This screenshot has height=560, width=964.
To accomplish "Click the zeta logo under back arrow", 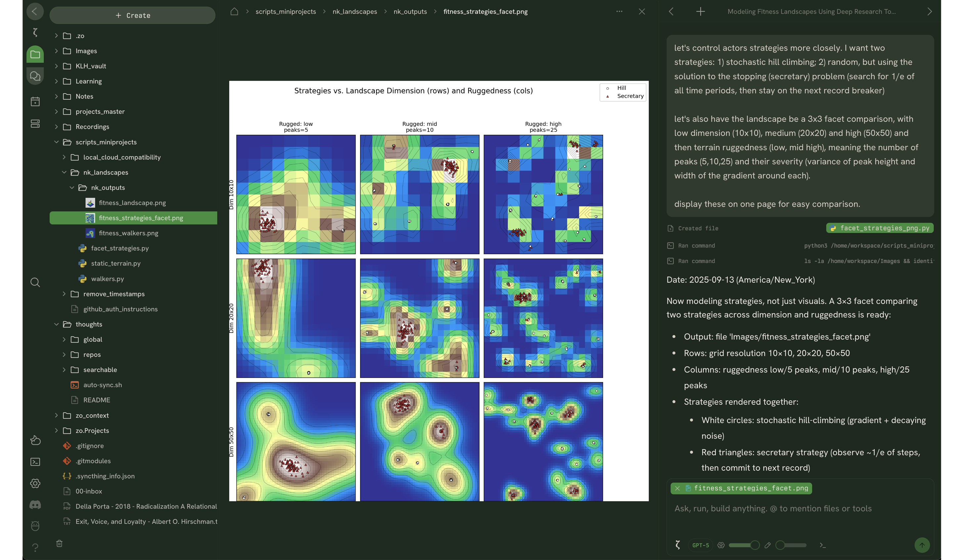I will tap(35, 32).
